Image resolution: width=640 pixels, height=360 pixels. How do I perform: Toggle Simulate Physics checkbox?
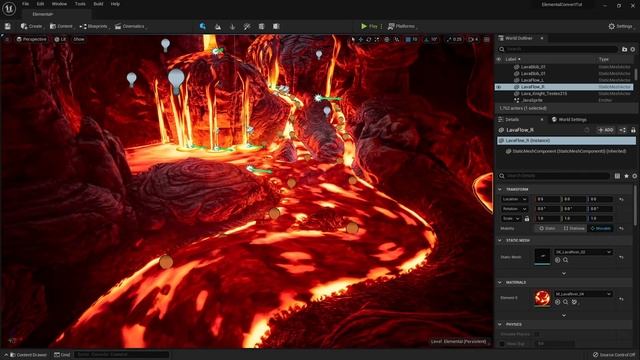pyautogui.click(x=537, y=334)
